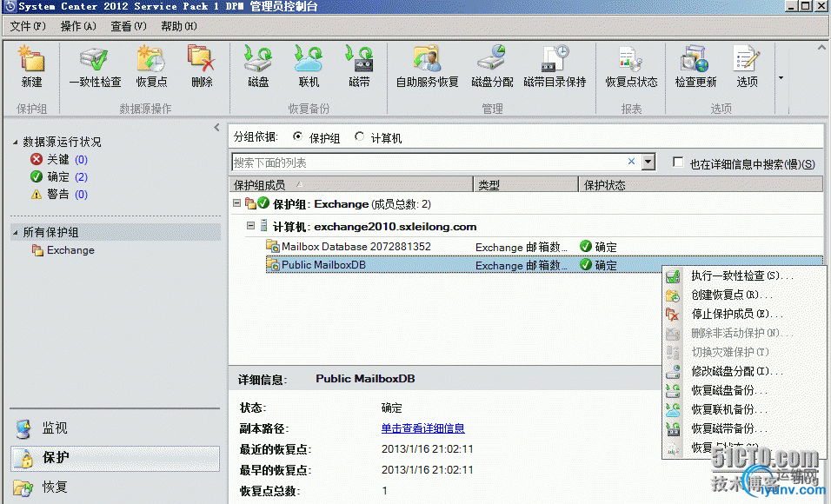Image resolution: width=831 pixels, height=504 pixels.
Task: Enable 也在详细信息中搜索(慢) checkbox
Action: (x=678, y=162)
